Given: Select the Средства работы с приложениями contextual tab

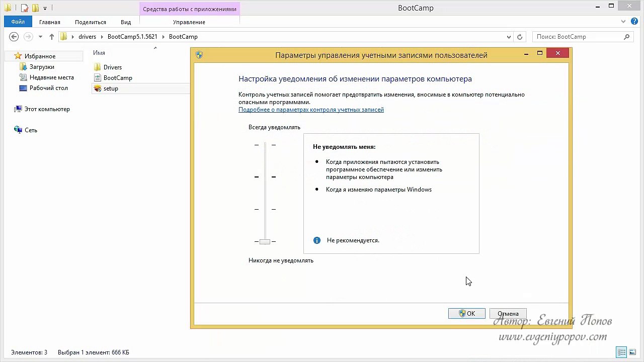Looking at the screenshot, I should (x=190, y=9).
